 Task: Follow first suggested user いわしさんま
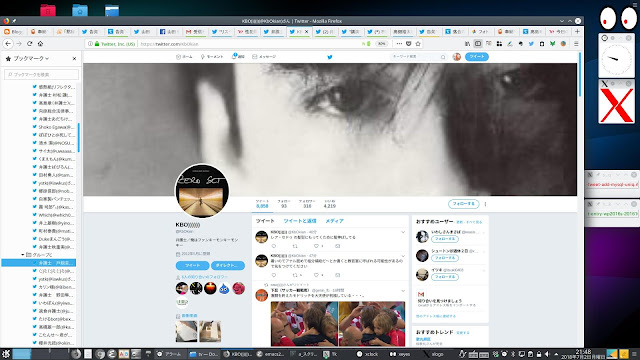[x=445, y=239]
